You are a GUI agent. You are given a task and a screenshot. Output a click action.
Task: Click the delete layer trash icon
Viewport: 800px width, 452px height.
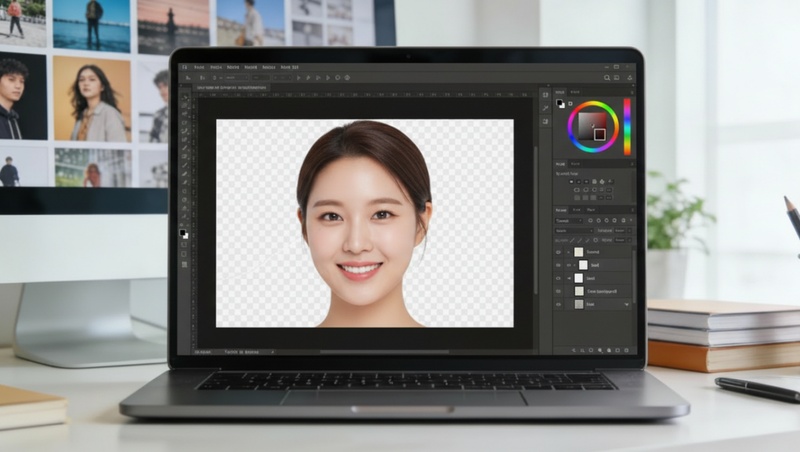pyautogui.click(x=629, y=350)
